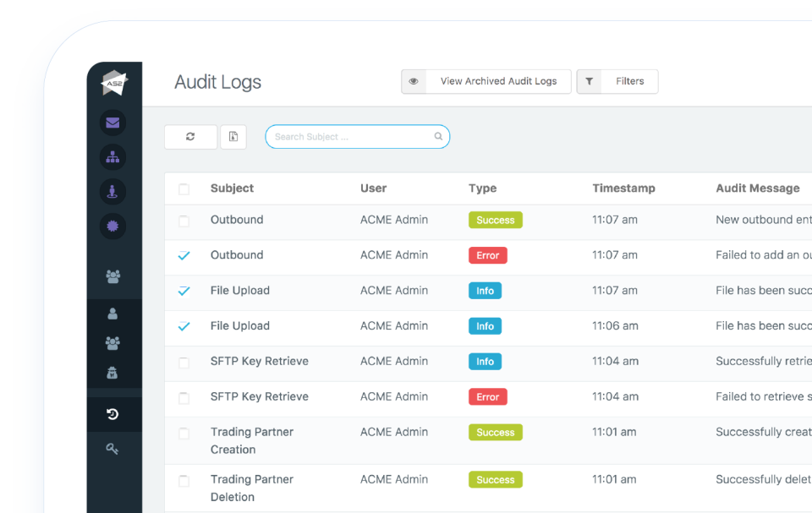This screenshot has height=513, width=812.
Task: Check the Outbound Success row checkbox
Action: (x=184, y=220)
